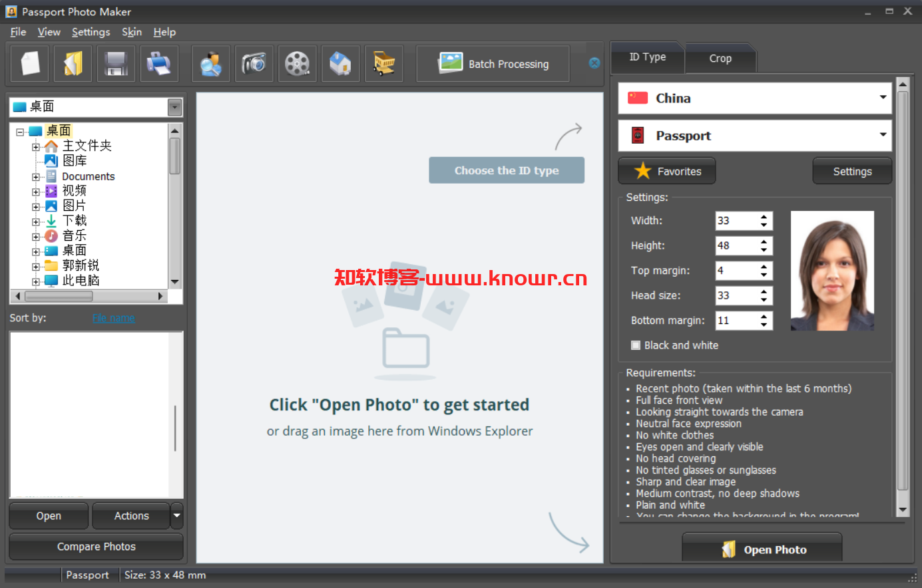Increase Top margin with the up stepper
The image size is (922, 588).
(764, 266)
